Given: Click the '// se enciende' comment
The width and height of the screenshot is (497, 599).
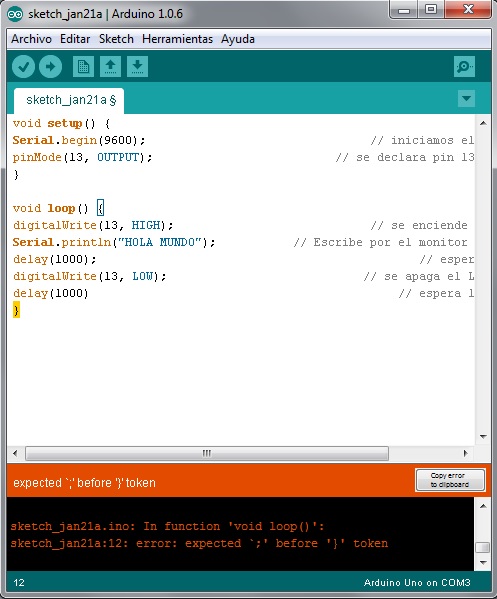Looking at the screenshot, I should (x=419, y=225).
